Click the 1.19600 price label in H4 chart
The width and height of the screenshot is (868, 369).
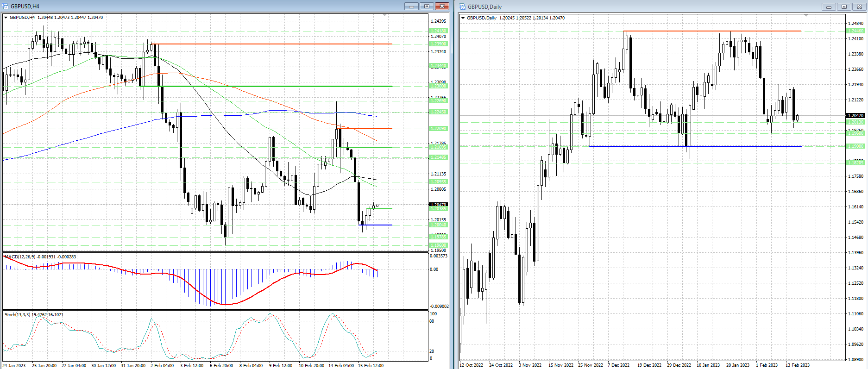coord(439,245)
